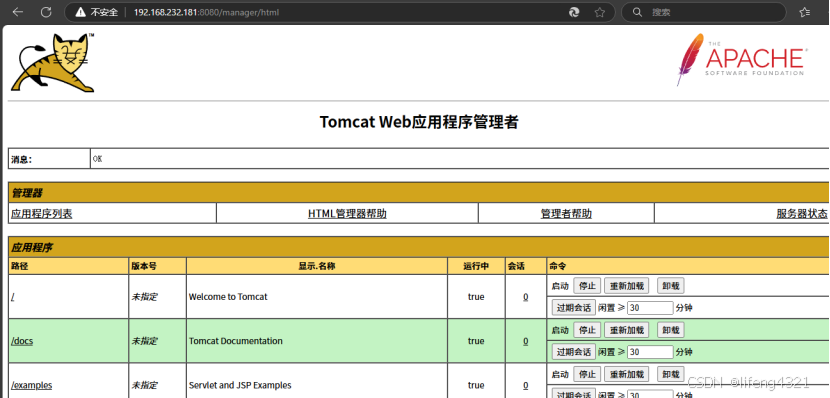The height and width of the screenshot is (398, 830).
Task: Open HTML管理器帮助 link
Action: click(x=347, y=214)
